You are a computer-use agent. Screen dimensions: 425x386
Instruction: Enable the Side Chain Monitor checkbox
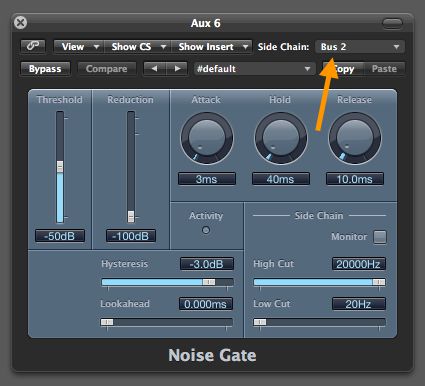380,237
